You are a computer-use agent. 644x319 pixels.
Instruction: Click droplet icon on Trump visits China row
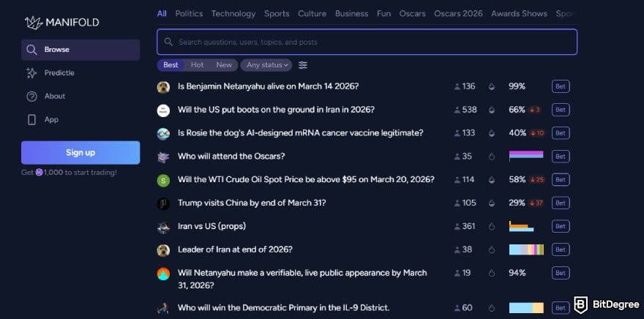[492, 203]
